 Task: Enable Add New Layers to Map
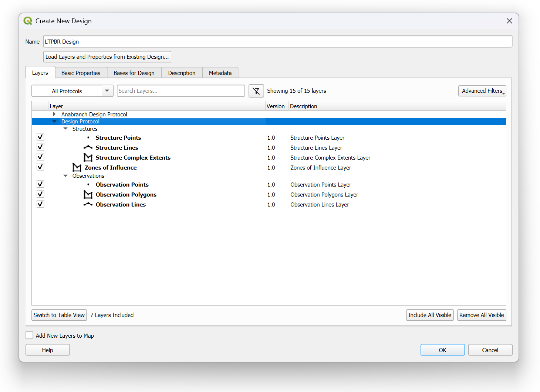tap(30, 335)
